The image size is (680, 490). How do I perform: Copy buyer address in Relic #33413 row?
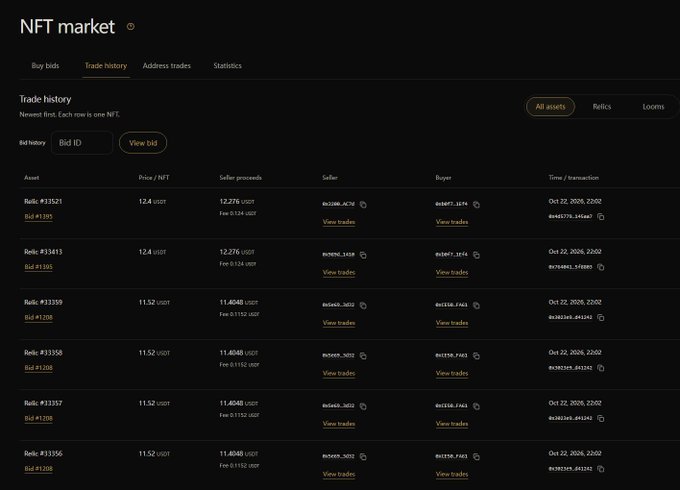[x=476, y=255]
